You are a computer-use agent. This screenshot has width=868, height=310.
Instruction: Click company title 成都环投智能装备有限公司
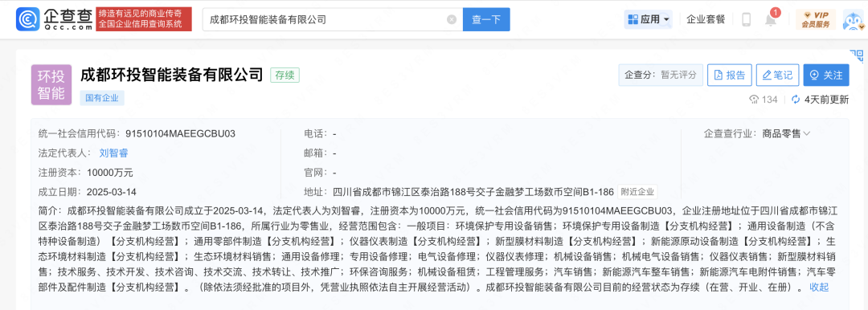tap(172, 74)
